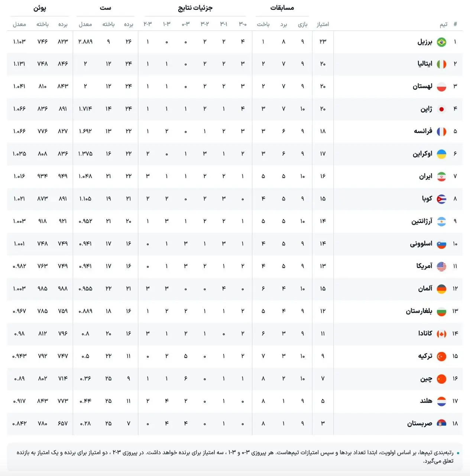Click the ست group header
Viewport: 470px width, 476px height.
[106, 8]
